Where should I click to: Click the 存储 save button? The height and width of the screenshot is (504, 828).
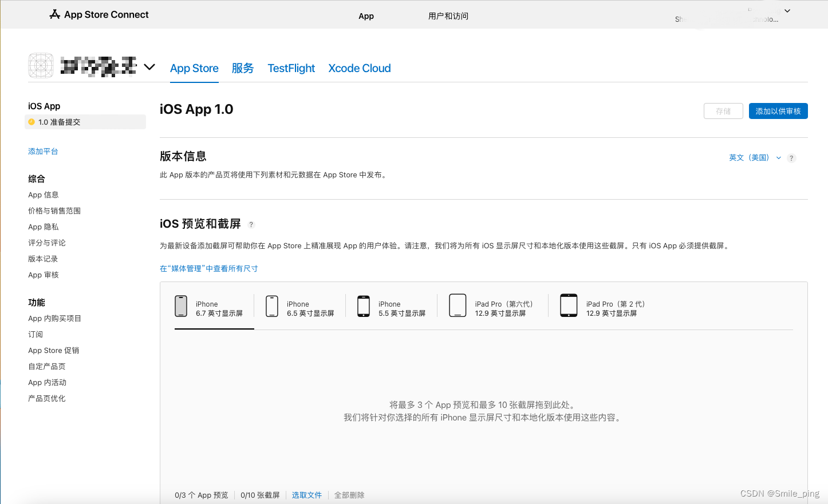point(723,111)
